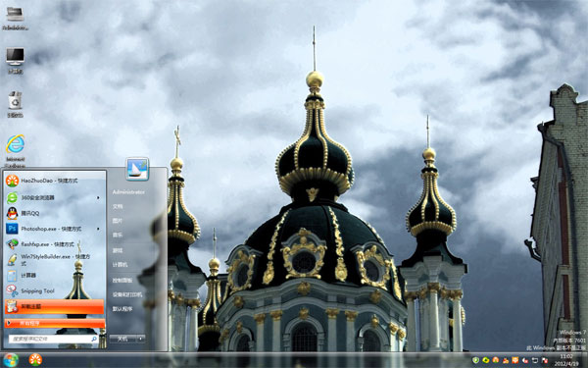Expand the 360 browser submenu arrow

(x=99, y=197)
